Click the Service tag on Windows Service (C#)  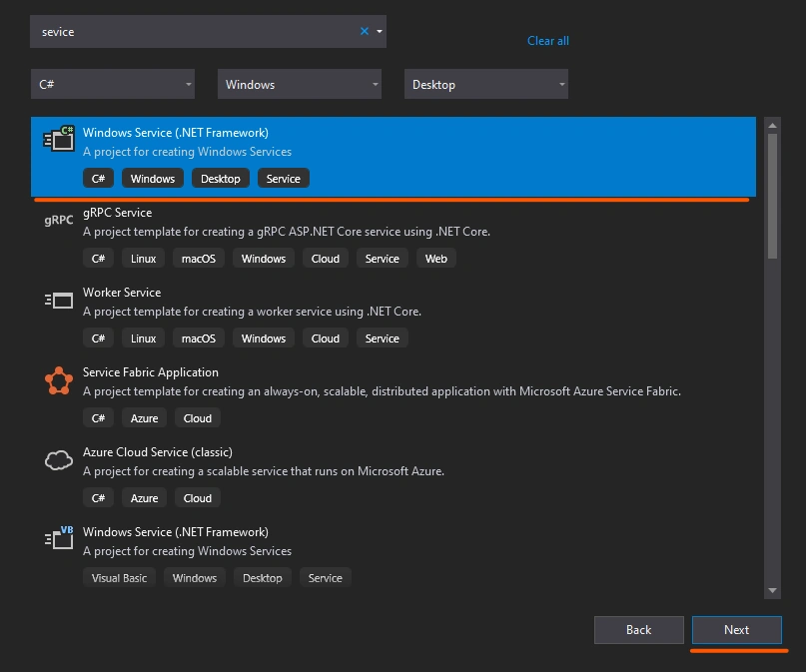[284, 179]
